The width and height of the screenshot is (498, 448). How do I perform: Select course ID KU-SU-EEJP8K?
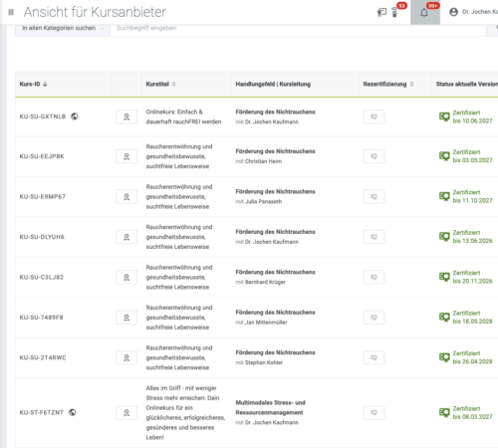(42, 156)
